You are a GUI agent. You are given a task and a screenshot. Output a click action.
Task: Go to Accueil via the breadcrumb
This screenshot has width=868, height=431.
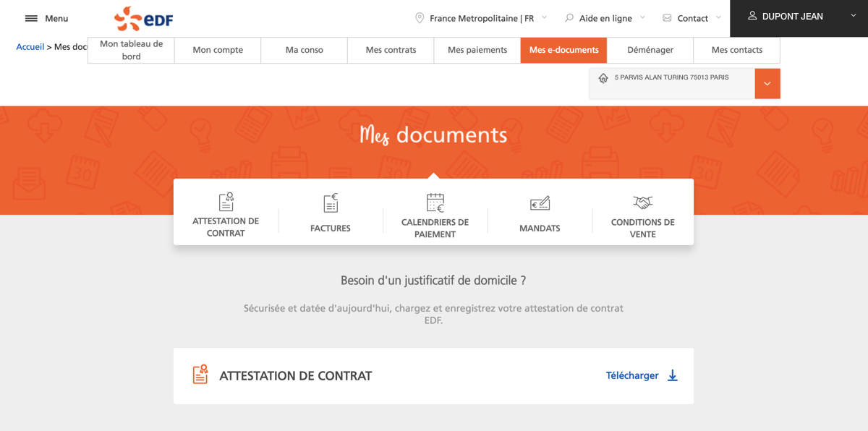[30, 46]
